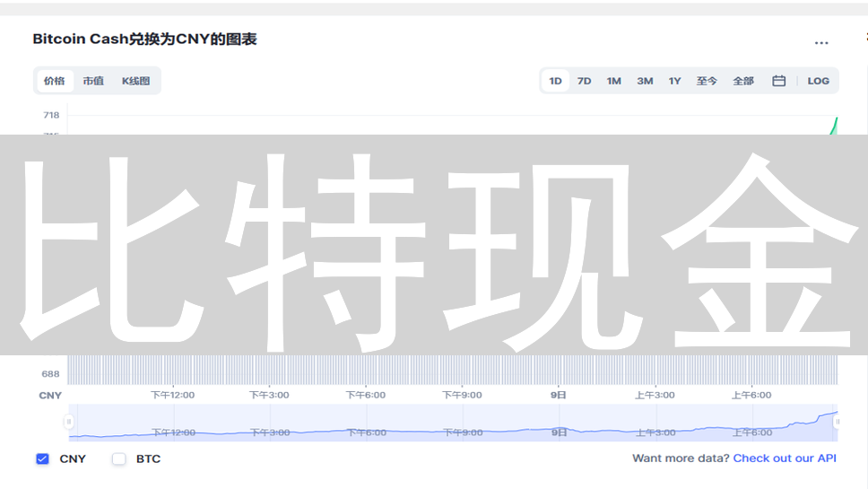This screenshot has height=489, width=868.
Task: Switch to the 市值 market cap tab
Action: pyautogui.click(x=93, y=81)
